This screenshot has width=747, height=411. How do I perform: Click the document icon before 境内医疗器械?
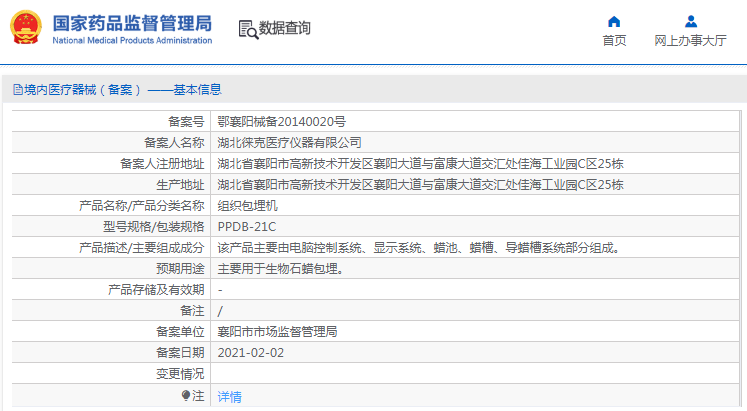tap(17, 90)
